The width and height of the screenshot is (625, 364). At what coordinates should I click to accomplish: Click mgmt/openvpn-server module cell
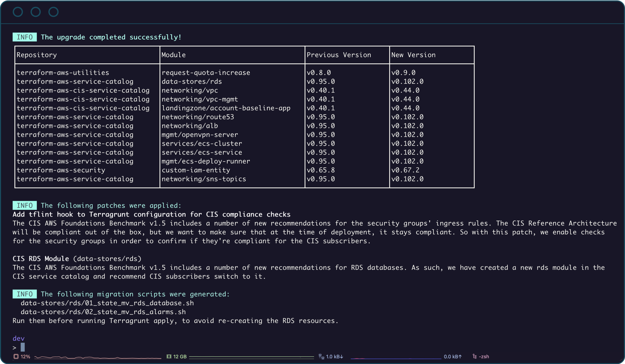click(200, 135)
